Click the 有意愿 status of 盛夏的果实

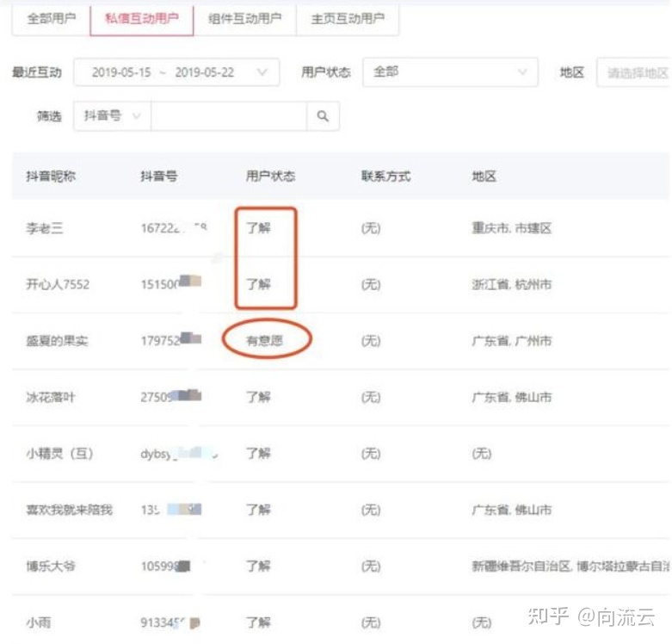pyautogui.click(x=264, y=341)
